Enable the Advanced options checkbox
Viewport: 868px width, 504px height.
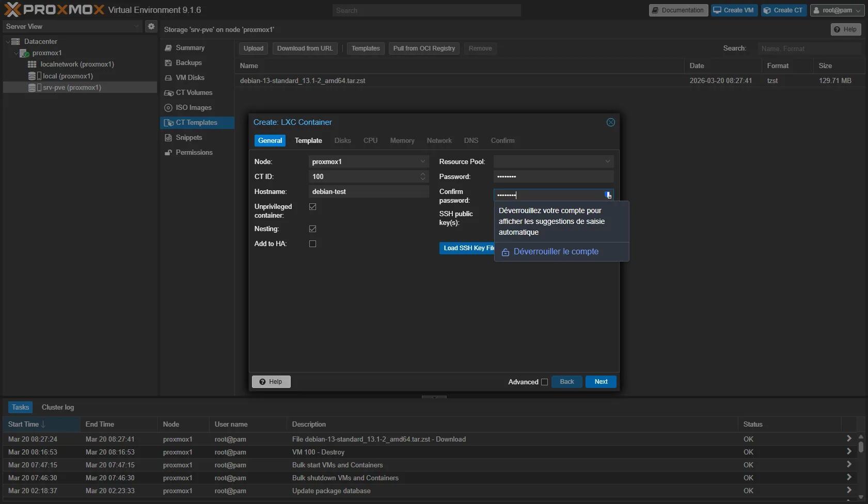point(544,382)
